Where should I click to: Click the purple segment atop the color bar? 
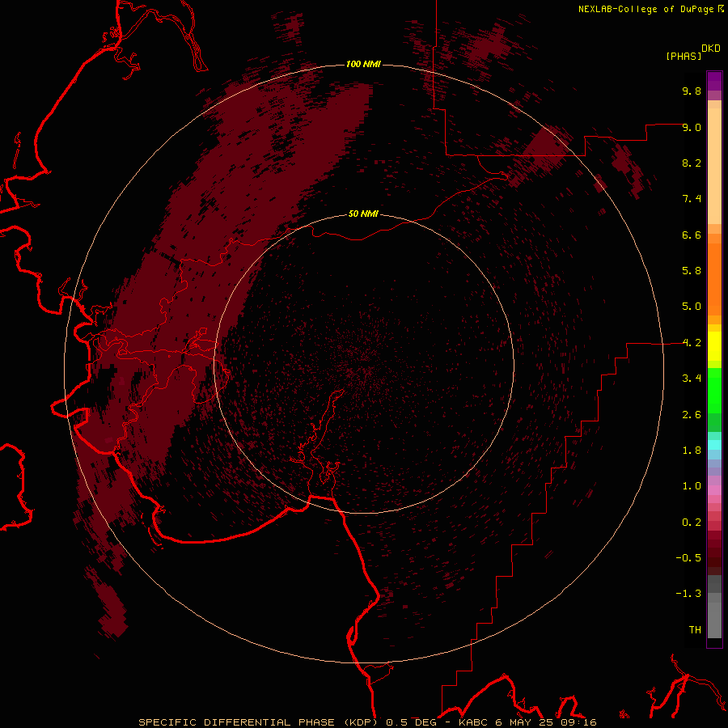click(x=714, y=81)
